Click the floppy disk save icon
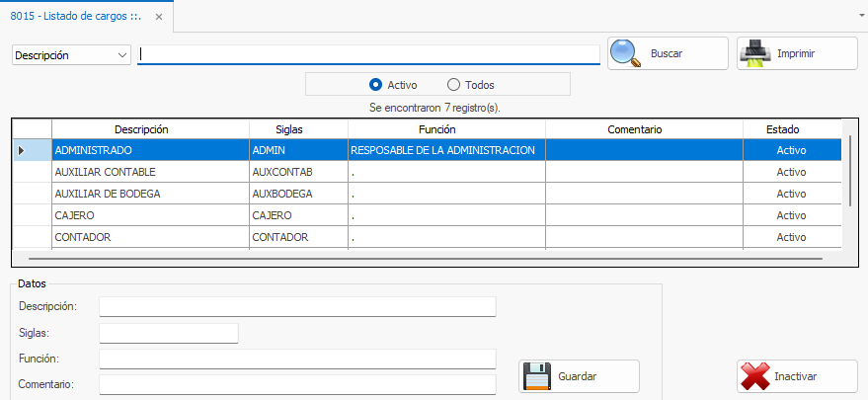 tap(536, 376)
